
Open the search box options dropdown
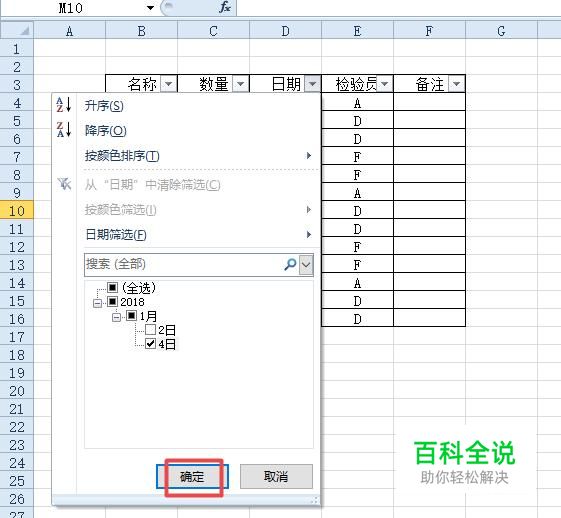click(x=306, y=265)
